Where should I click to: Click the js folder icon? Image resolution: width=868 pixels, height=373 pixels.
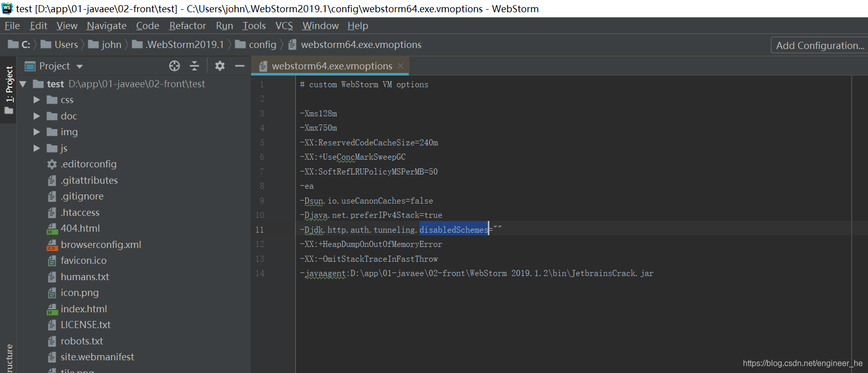(x=52, y=148)
